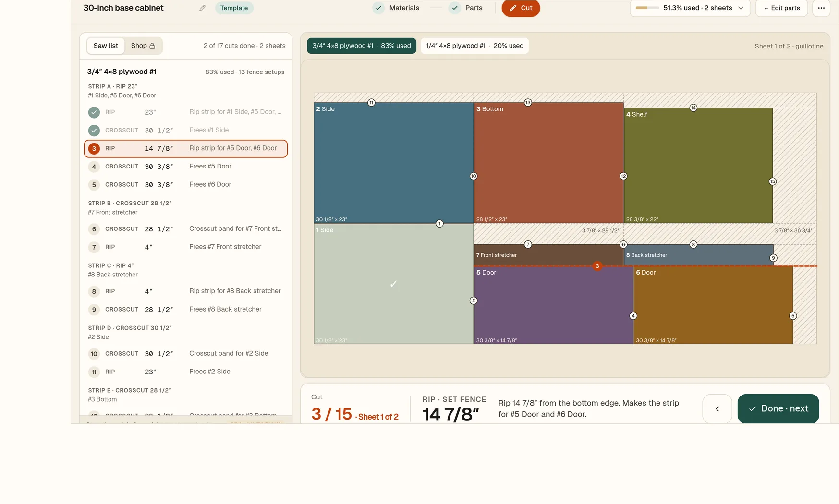Switch to the locked Shop tab

[x=143, y=46]
